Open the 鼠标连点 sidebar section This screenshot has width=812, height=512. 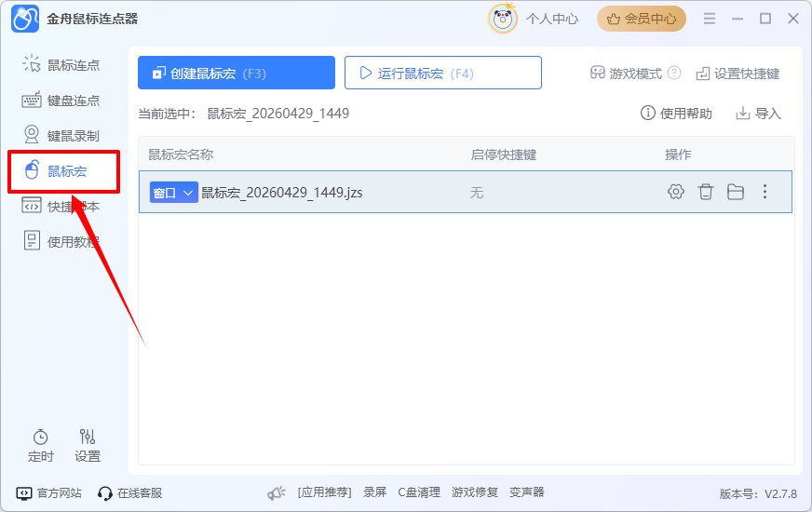point(61,65)
